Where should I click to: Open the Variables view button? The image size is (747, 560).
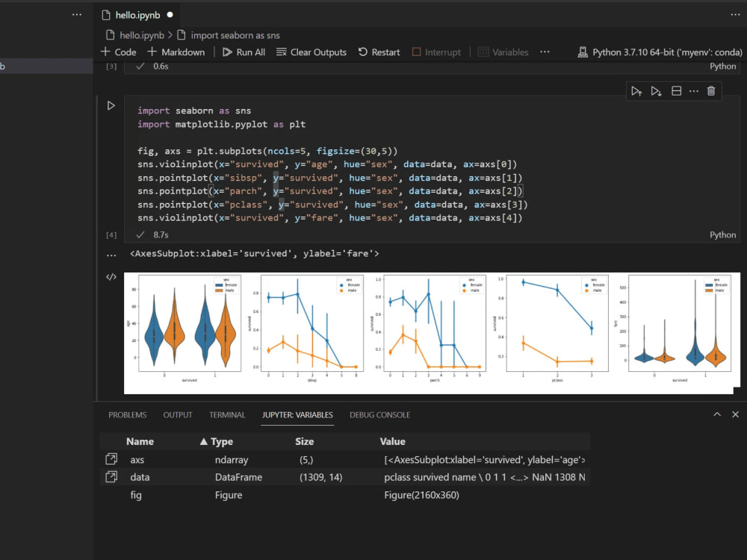click(503, 52)
